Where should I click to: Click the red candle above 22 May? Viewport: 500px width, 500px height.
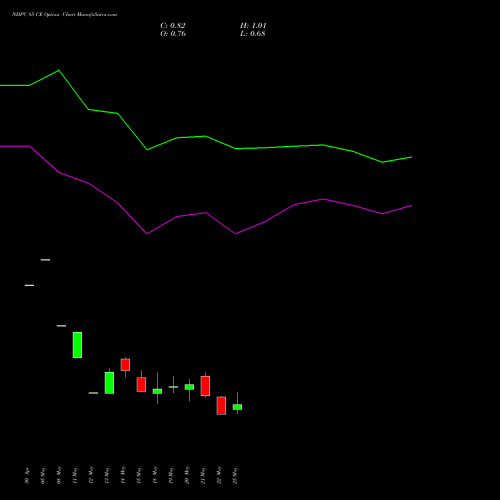tap(221, 406)
